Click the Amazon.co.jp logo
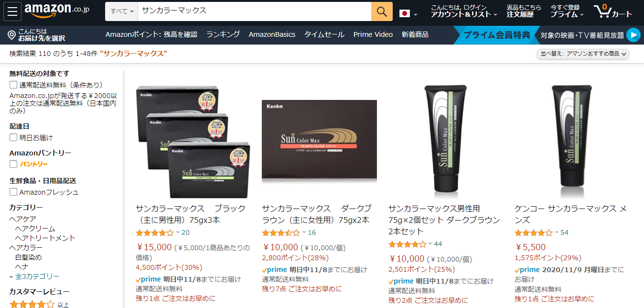Screen dimensions: 644x308 pyautogui.click(x=57, y=11)
